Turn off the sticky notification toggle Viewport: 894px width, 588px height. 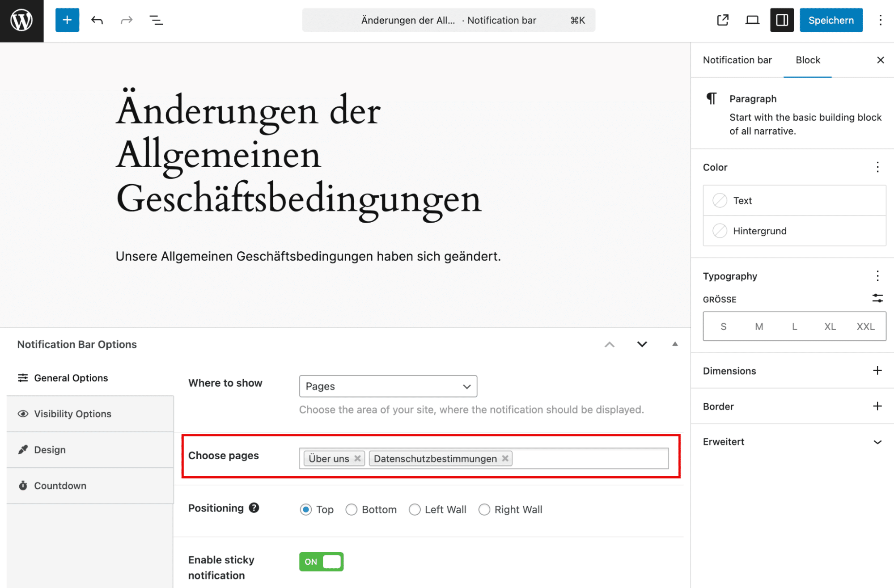(321, 562)
